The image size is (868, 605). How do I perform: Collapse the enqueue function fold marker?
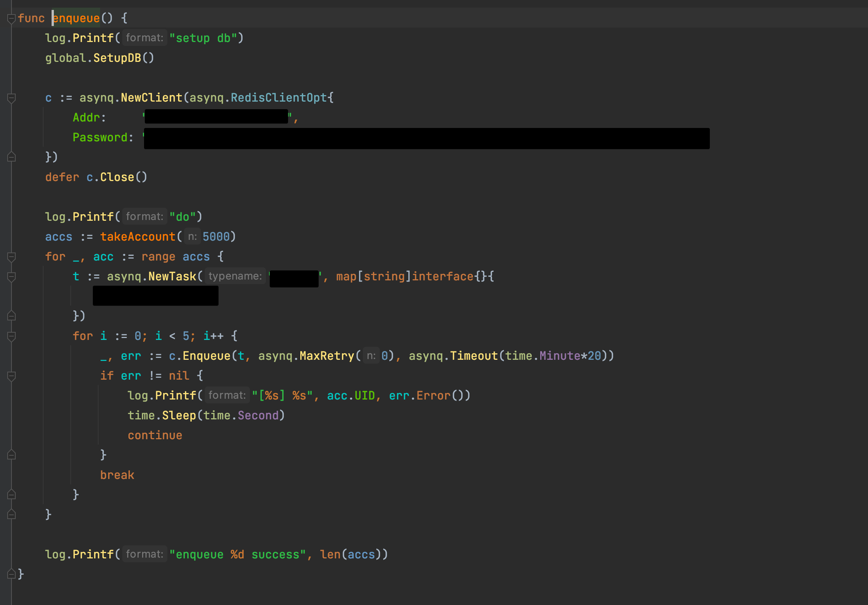tap(11, 18)
